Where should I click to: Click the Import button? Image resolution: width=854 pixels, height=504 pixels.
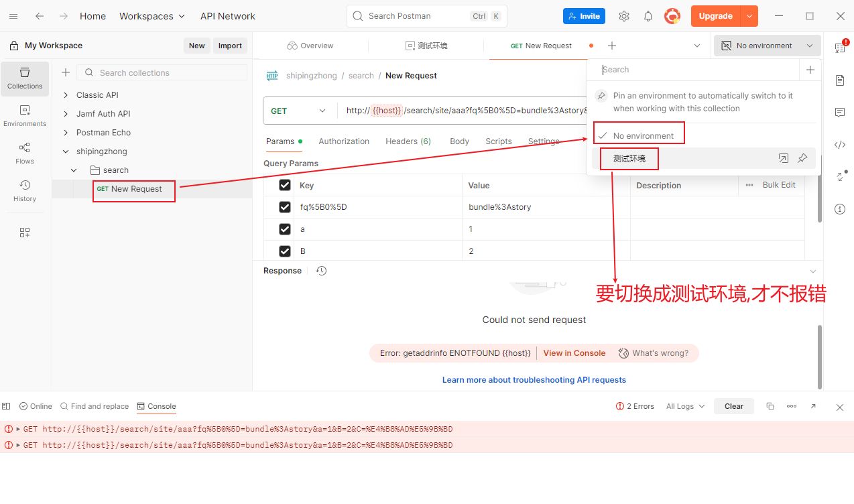[x=230, y=46]
